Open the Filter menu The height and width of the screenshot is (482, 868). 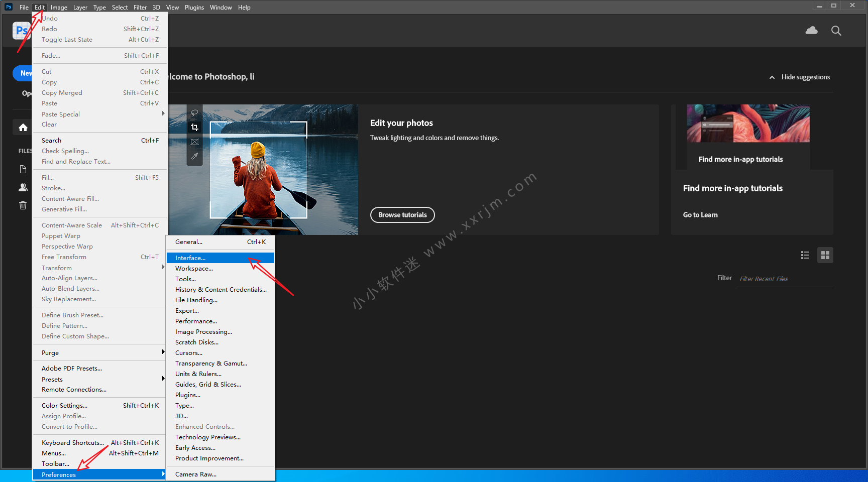[140, 7]
